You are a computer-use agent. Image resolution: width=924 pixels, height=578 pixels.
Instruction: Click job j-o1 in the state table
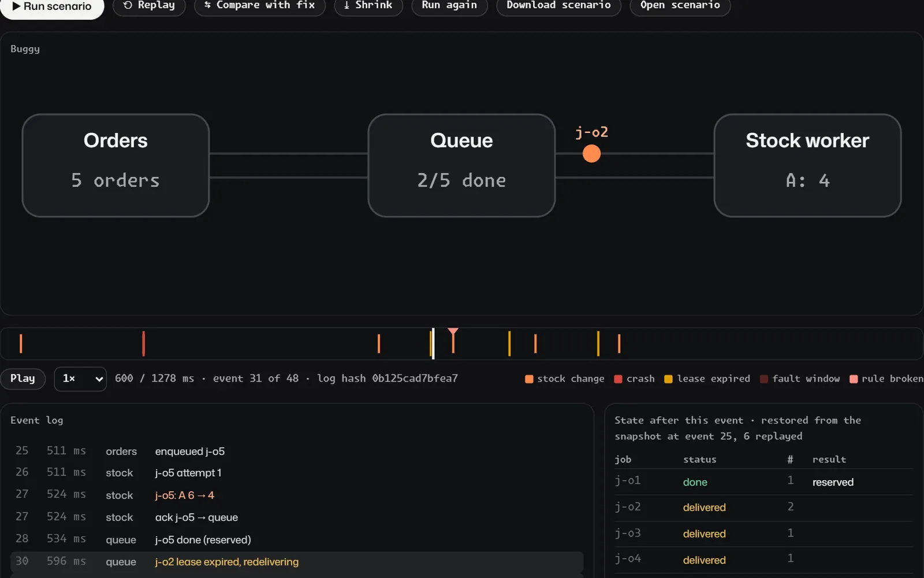coord(628,481)
